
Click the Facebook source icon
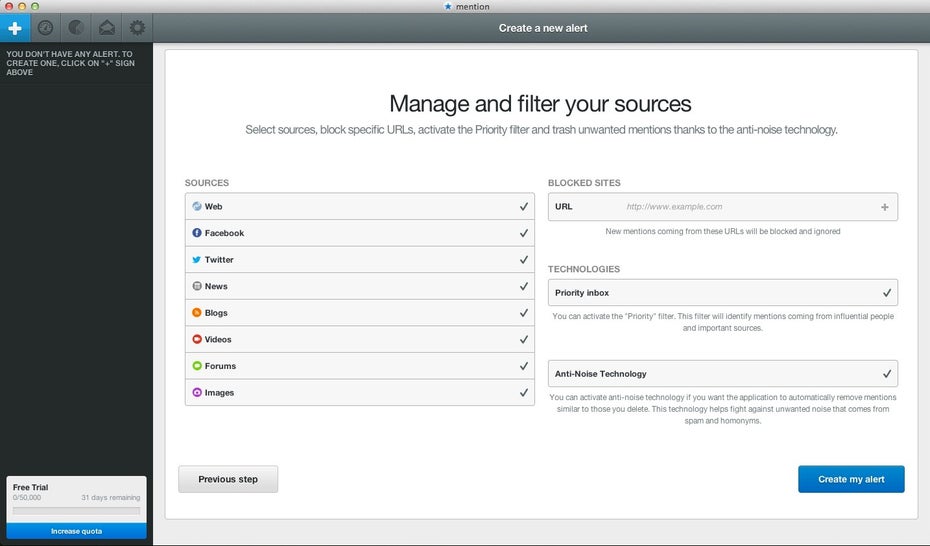[197, 233]
